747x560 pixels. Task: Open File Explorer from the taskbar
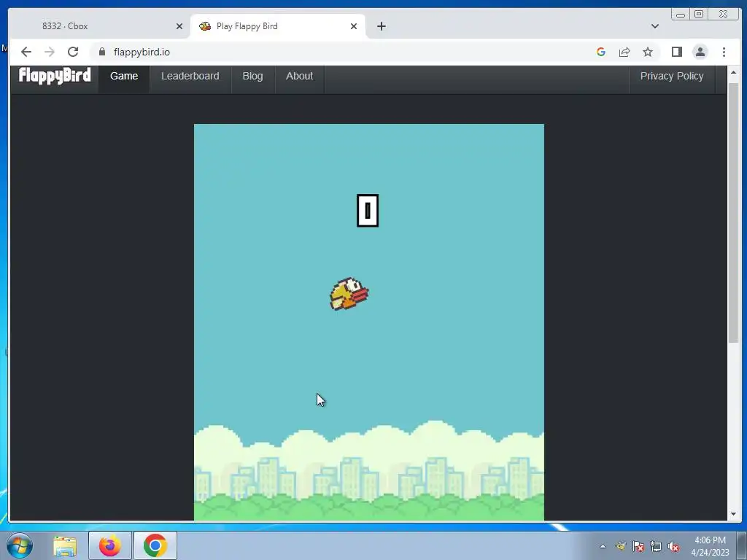pyautogui.click(x=65, y=545)
